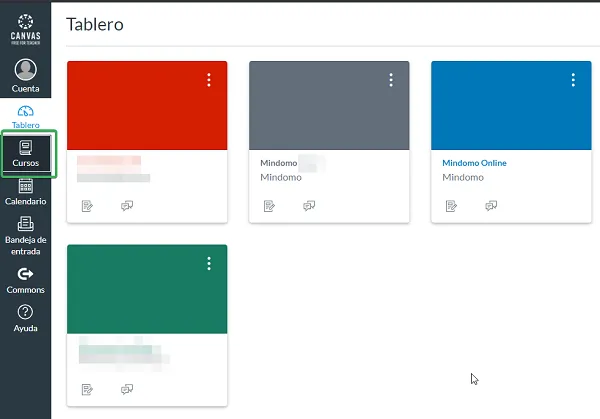Image resolution: width=600 pixels, height=419 pixels.
Task: Open options menu on Mindomo Online card
Action: point(573,80)
